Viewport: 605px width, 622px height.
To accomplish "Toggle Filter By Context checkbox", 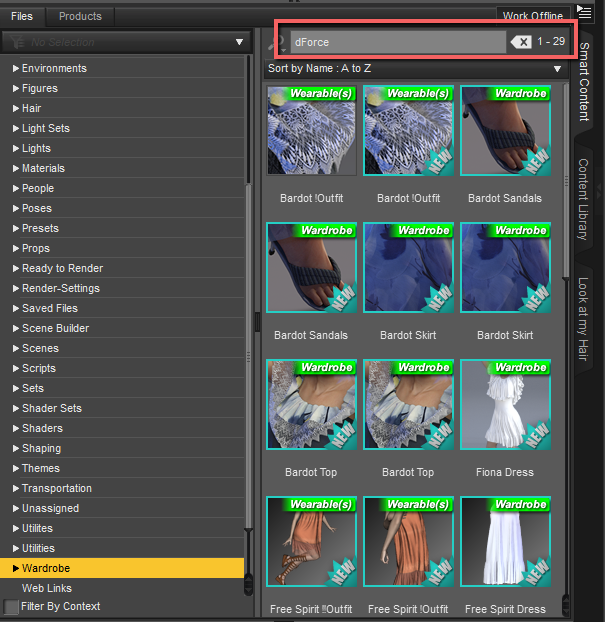I will click(x=11, y=607).
